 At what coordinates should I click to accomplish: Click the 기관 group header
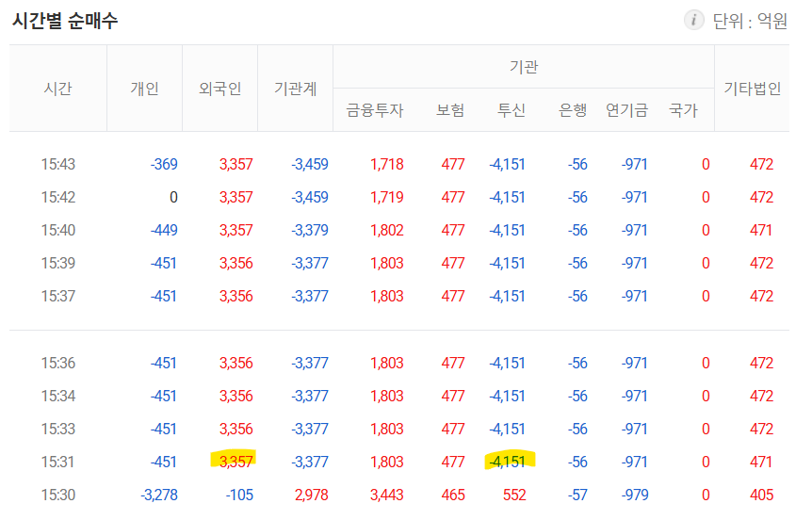(x=524, y=67)
